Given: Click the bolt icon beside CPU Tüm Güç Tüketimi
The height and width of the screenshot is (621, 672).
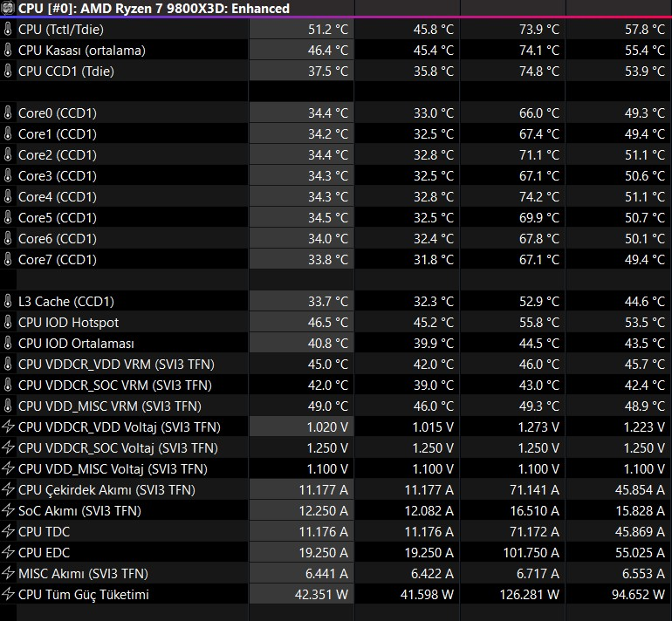Looking at the screenshot, I should click(x=8, y=595).
